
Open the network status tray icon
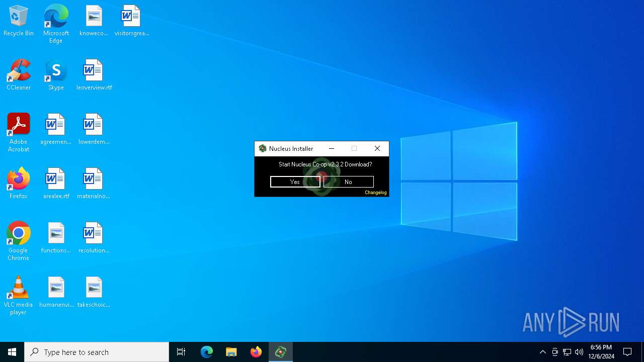(567, 352)
